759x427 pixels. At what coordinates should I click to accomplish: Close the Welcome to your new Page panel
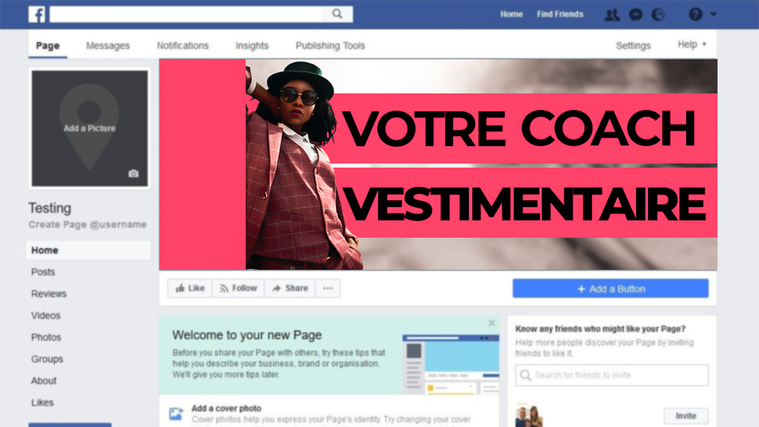point(491,323)
